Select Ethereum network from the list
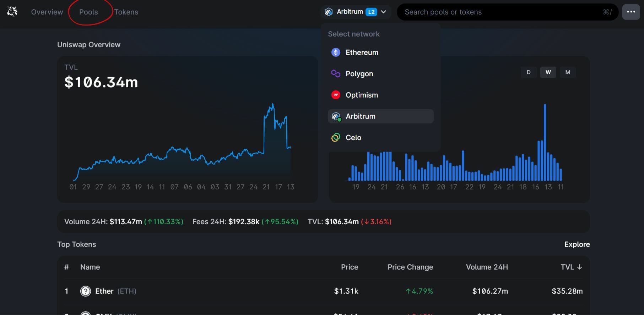The height and width of the screenshot is (315, 644). point(380,52)
